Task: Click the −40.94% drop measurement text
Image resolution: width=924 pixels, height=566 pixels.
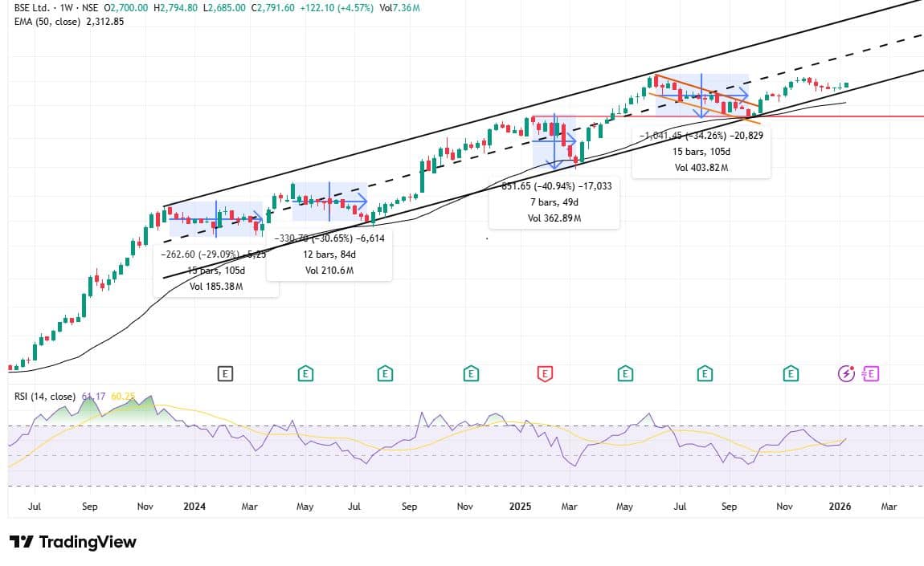Action: [x=554, y=186]
